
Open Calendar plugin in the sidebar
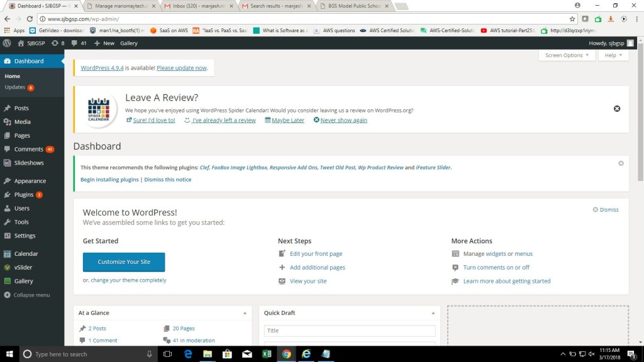tap(26, 254)
